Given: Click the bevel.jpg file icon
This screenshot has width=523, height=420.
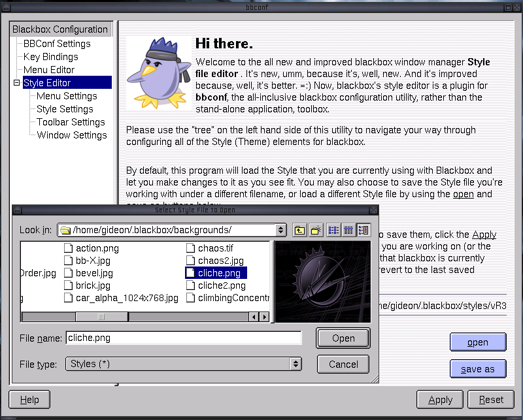Looking at the screenshot, I should click(69, 273).
